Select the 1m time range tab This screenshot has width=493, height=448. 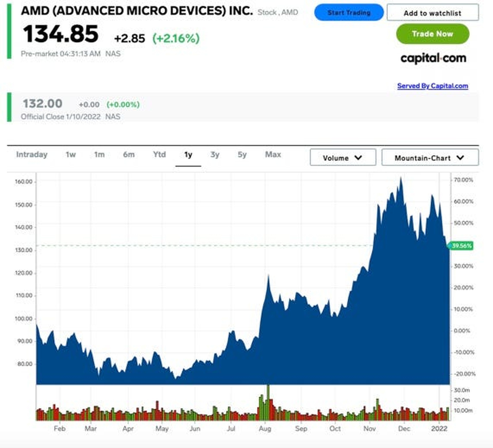click(99, 155)
